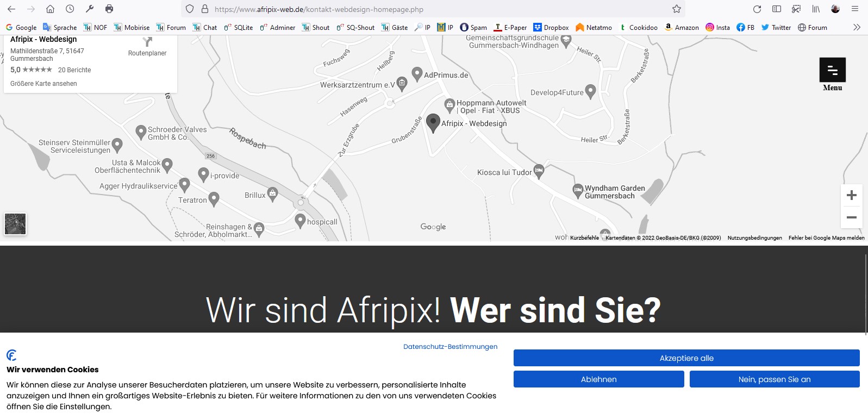Click the Afripix Webdesign map pin
This screenshot has height=419, width=868.
click(x=433, y=122)
